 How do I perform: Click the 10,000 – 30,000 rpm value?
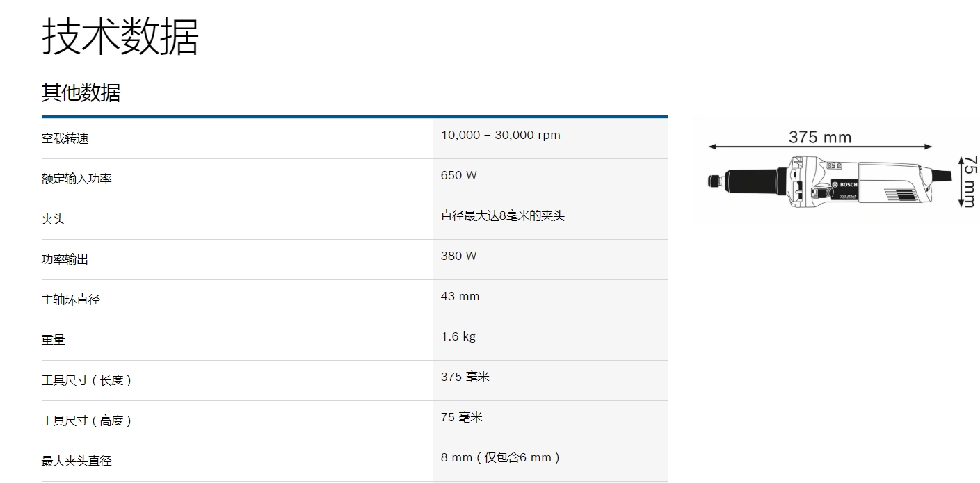tap(500, 135)
